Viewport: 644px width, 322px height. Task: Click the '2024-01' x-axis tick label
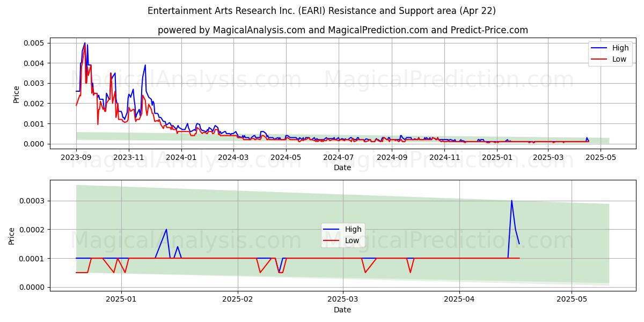[181, 157]
